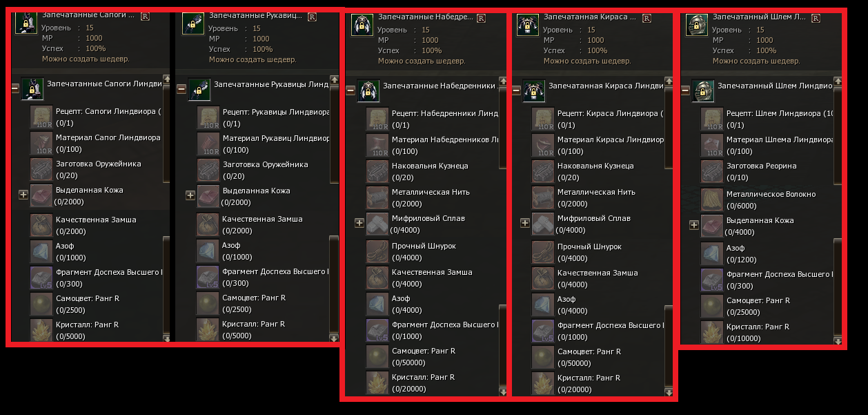Select the Заготовка Оружейника icon in boots panel
868x415 pixels.
[x=41, y=169]
